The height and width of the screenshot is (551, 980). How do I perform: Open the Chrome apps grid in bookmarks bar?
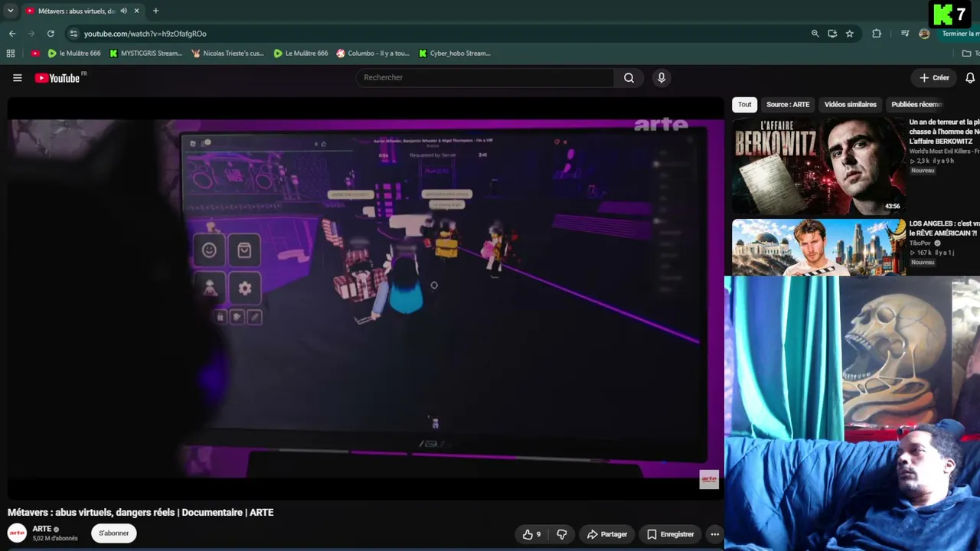click(11, 54)
